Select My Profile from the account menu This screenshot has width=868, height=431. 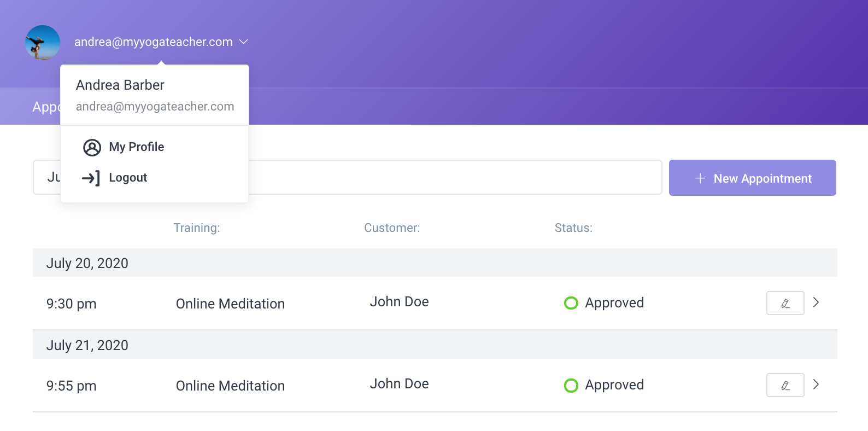coord(136,147)
